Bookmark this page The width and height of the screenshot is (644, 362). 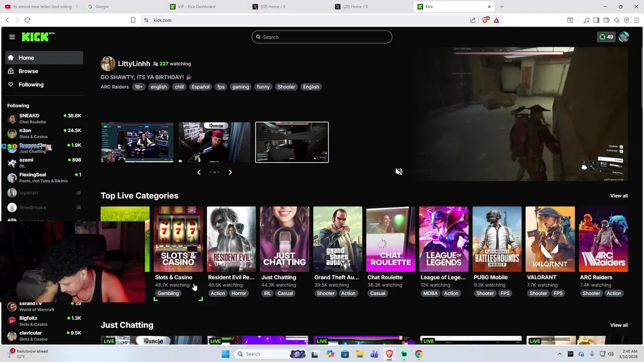[133, 20]
